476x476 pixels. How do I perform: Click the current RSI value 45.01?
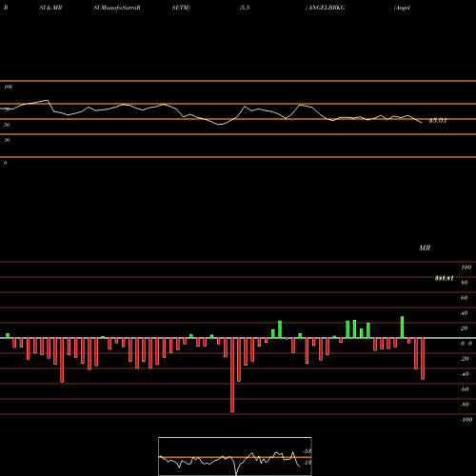[x=438, y=120]
